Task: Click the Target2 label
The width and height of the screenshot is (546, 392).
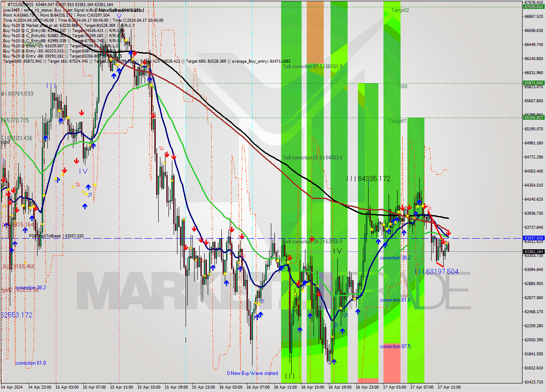Action: tap(400, 10)
